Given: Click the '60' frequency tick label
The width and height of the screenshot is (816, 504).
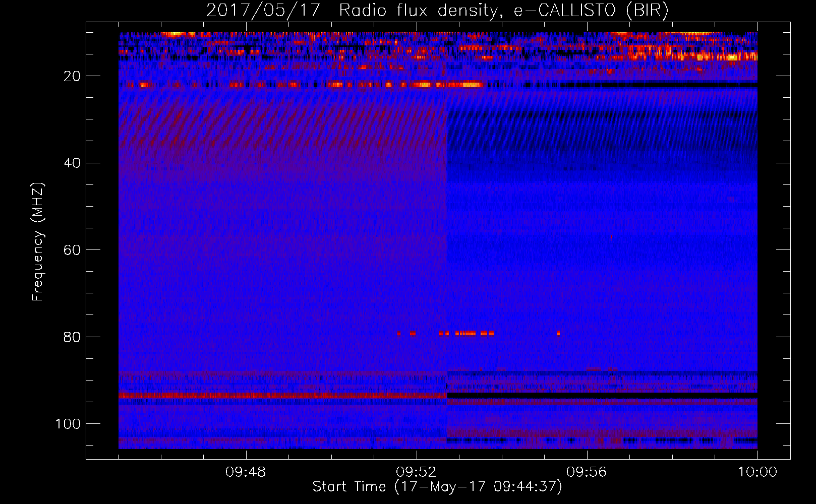Looking at the screenshot, I should (x=73, y=250).
